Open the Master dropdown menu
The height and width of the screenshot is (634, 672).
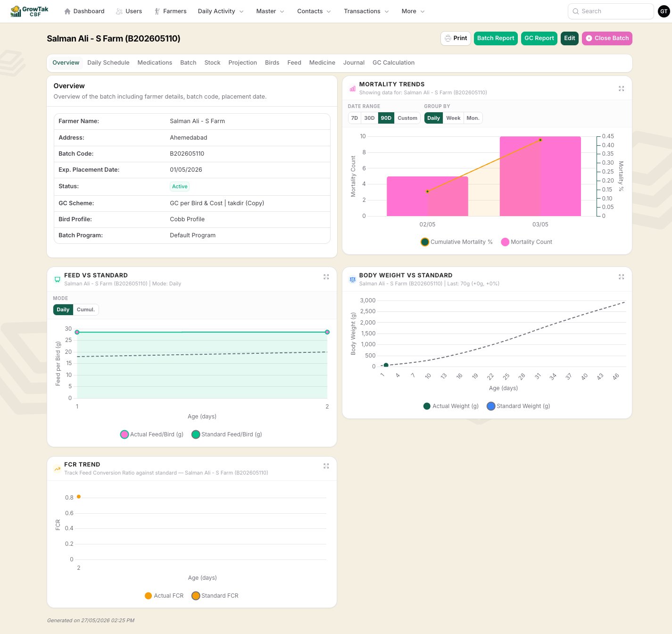pos(270,11)
